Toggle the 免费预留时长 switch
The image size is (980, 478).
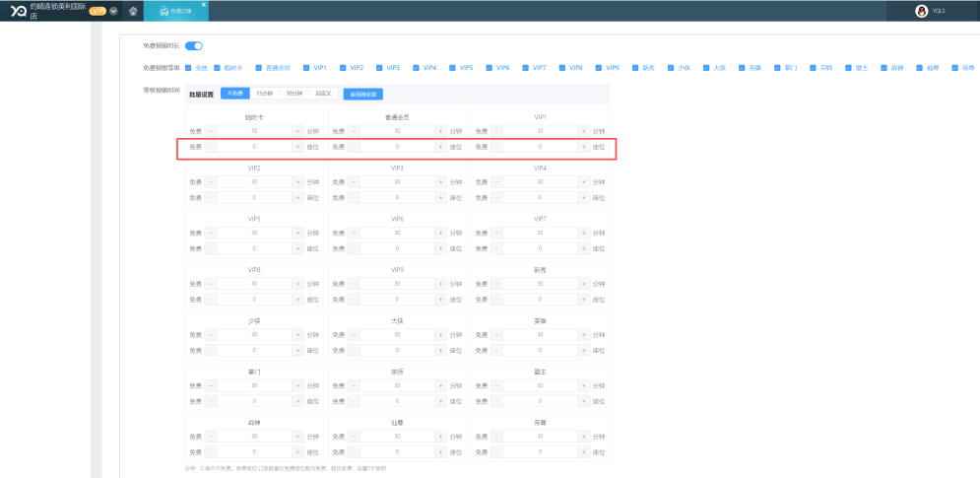pyautogui.click(x=194, y=45)
